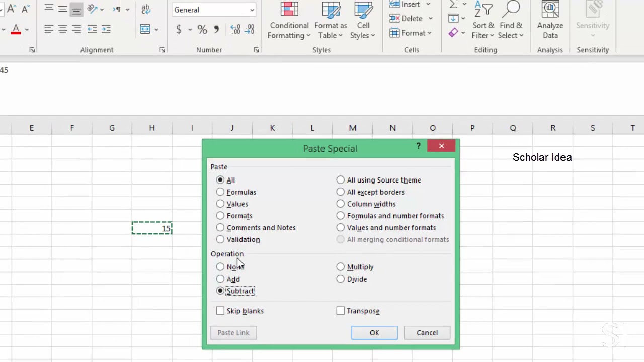Open the font color dropdown arrow
The image size is (644, 362).
coord(27,29)
